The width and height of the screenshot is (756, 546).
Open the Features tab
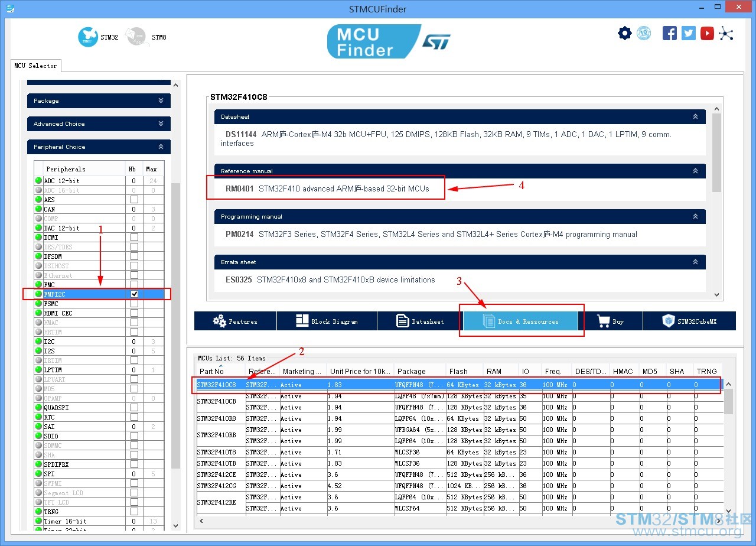pos(235,321)
